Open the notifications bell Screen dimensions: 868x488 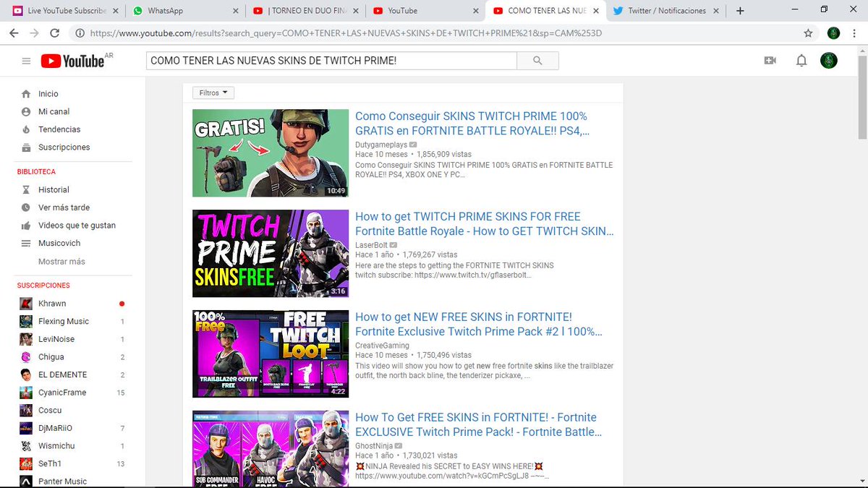coord(801,61)
